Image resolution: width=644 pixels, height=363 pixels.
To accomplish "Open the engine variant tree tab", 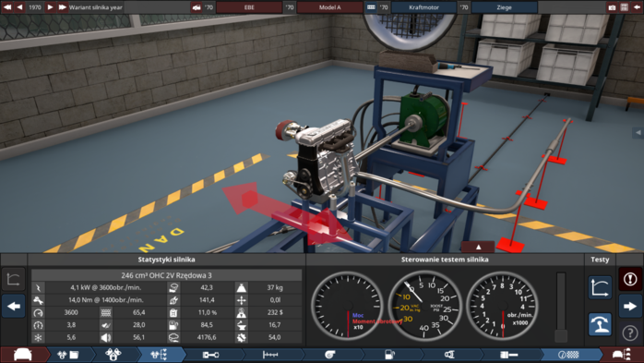I will 160,355.
